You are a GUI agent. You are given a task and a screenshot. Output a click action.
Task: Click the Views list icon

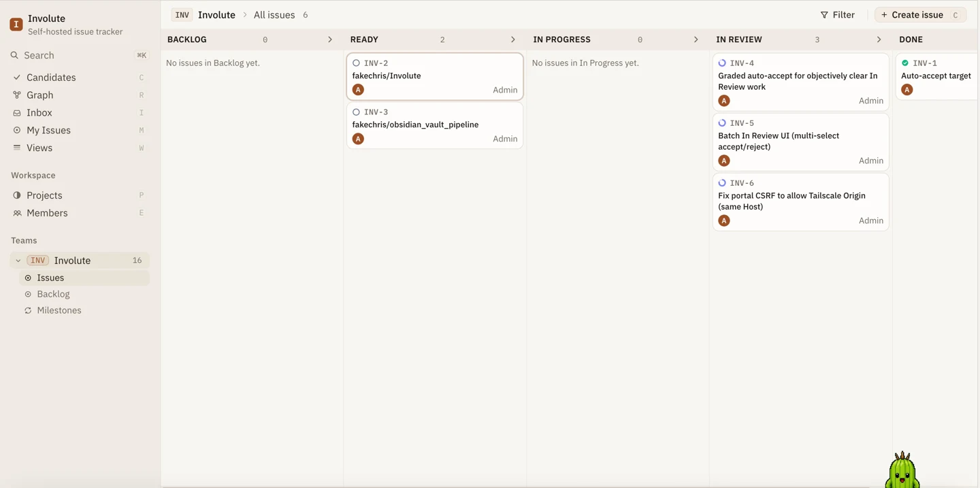[x=17, y=148]
